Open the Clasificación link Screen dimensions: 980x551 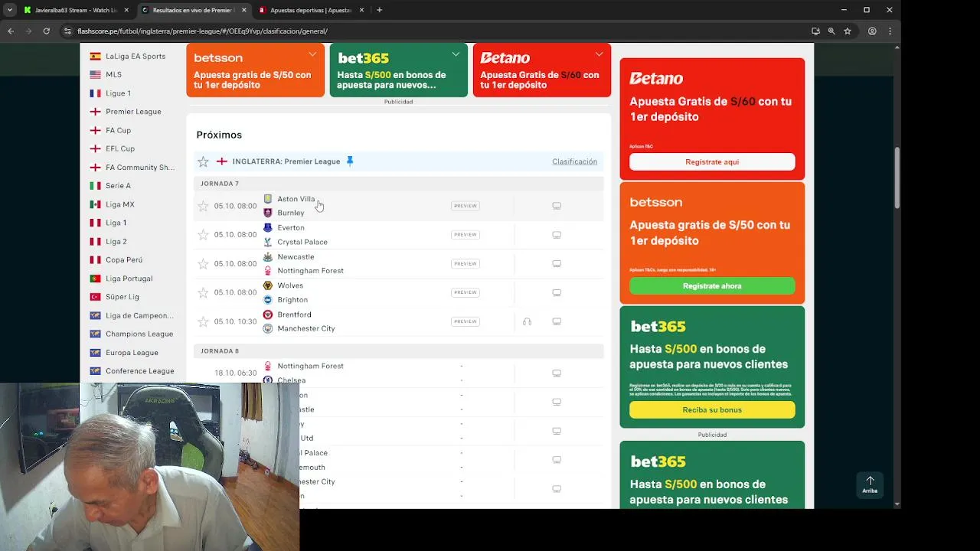pos(574,161)
